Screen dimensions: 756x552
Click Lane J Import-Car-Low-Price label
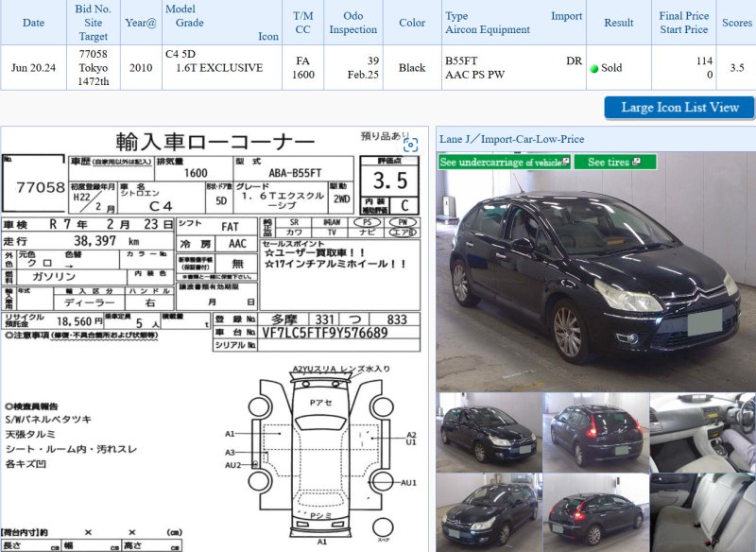pyautogui.click(x=511, y=139)
